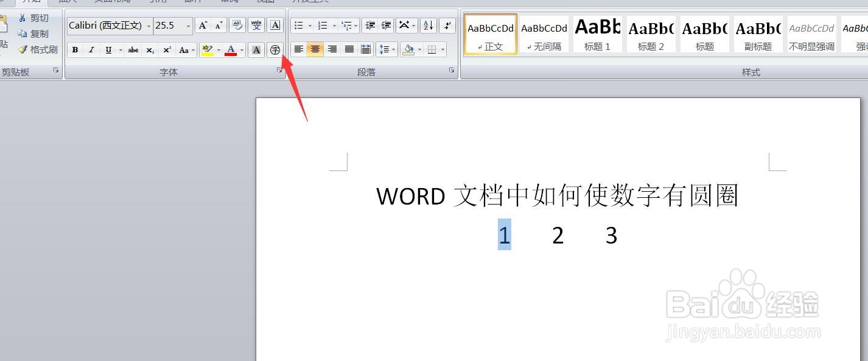Open the shading color dropdown arrow

419,49
